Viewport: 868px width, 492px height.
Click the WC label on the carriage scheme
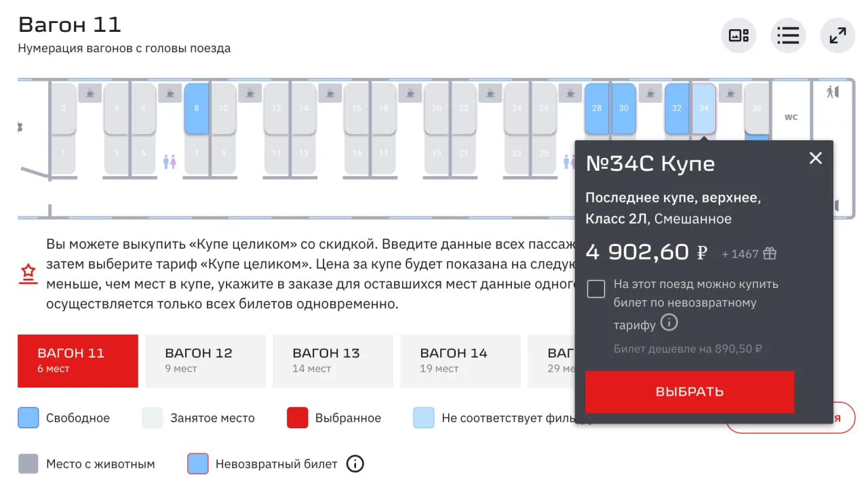pyautogui.click(x=791, y=117)
